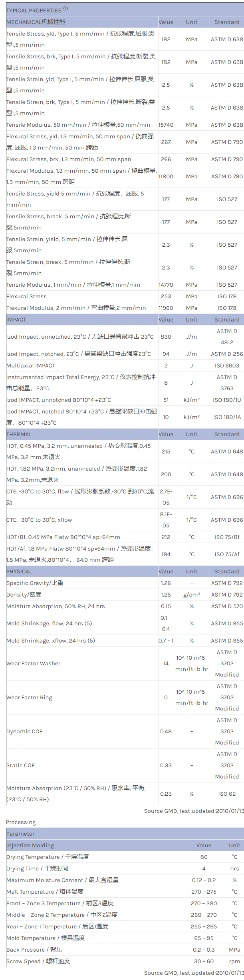The width and height of the screenshot is (244, 980).
Task: Click the Static COF property label
Action: [21, 765]
